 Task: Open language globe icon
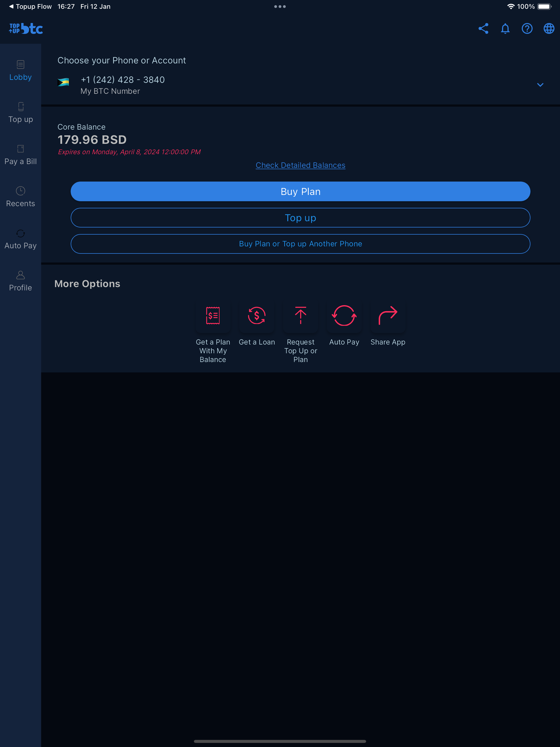pos(549,29)
